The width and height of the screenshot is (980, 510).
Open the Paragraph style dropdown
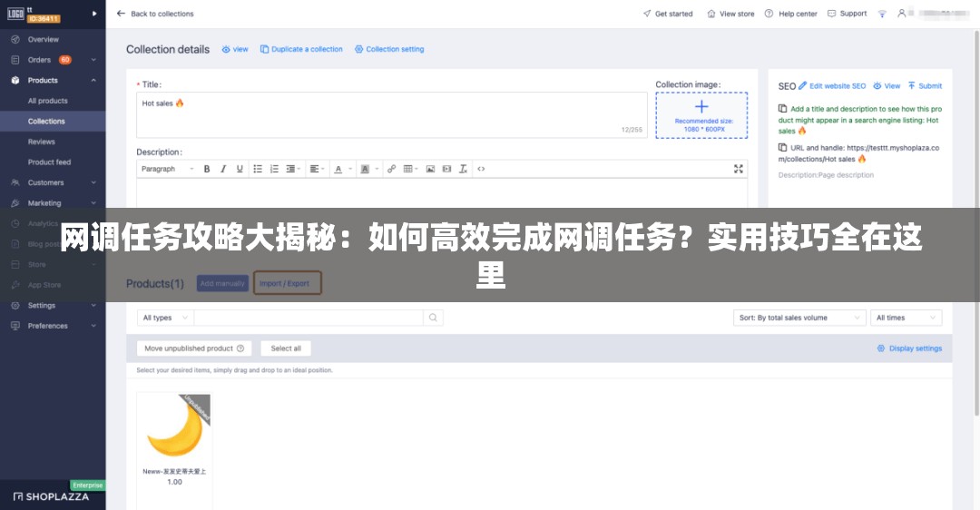point(167,169)
